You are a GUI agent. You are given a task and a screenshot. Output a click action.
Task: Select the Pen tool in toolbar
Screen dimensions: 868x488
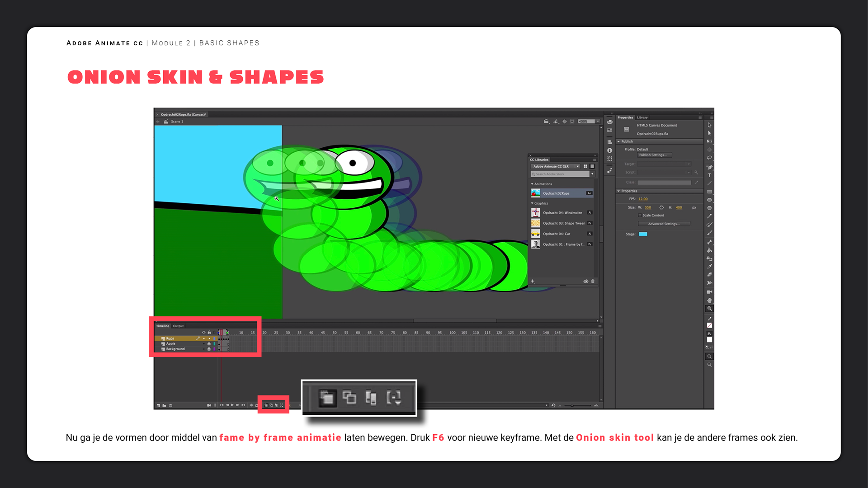click(709, 167)
